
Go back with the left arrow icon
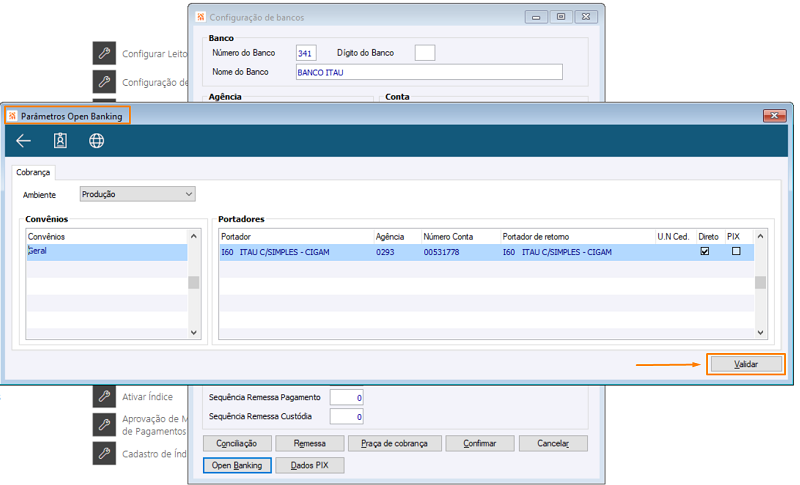(x=23, y=141)
